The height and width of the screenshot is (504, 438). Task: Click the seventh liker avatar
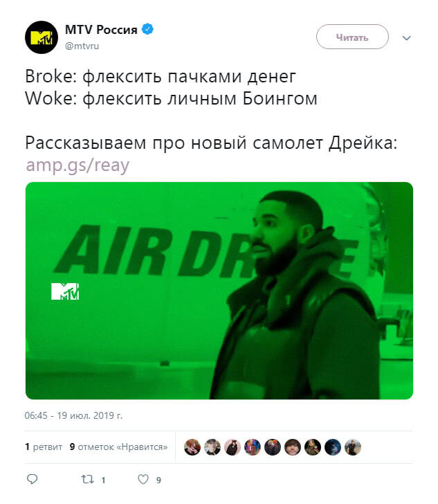pyautogui.click(x=313, y=447)
